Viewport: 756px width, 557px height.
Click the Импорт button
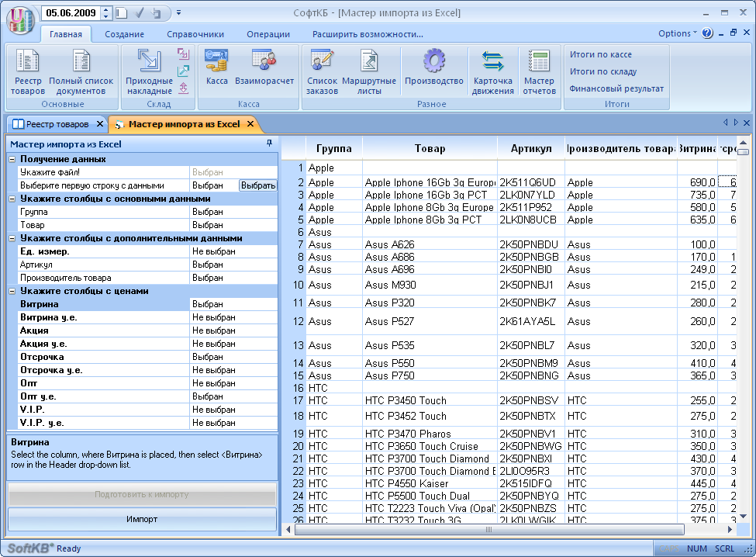click(142, 520)
